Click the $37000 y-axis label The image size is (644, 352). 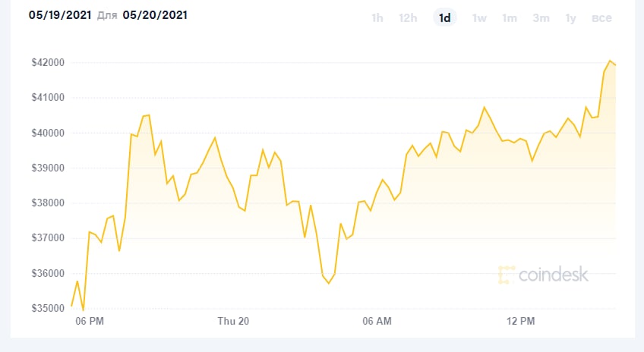click(48, 238)
